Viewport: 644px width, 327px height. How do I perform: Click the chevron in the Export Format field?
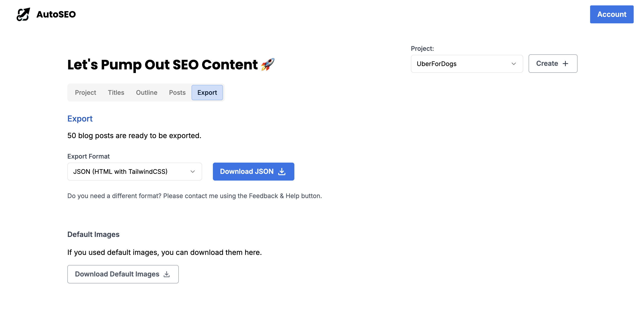[x=192, y=172]
